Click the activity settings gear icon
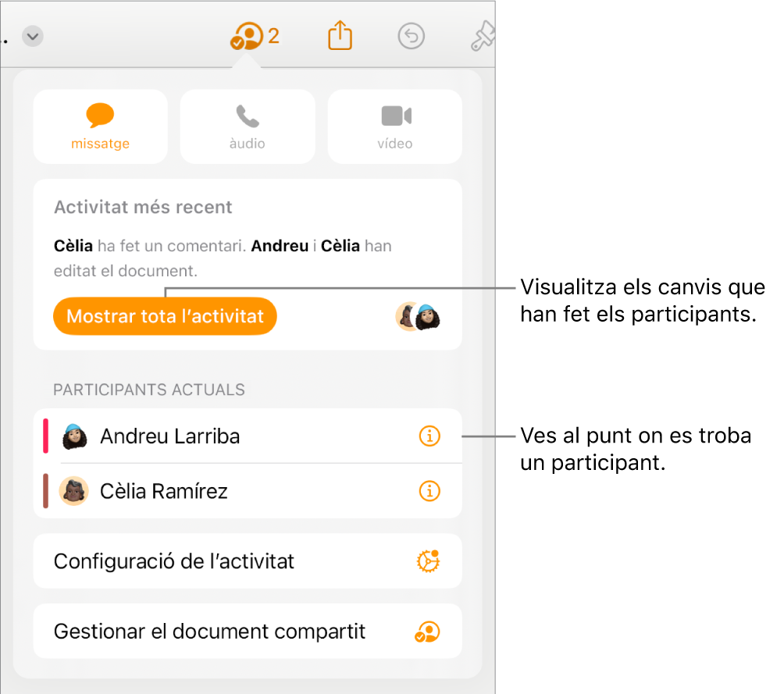784x694 pixels. pyautogui.click(x=429, y=561)
